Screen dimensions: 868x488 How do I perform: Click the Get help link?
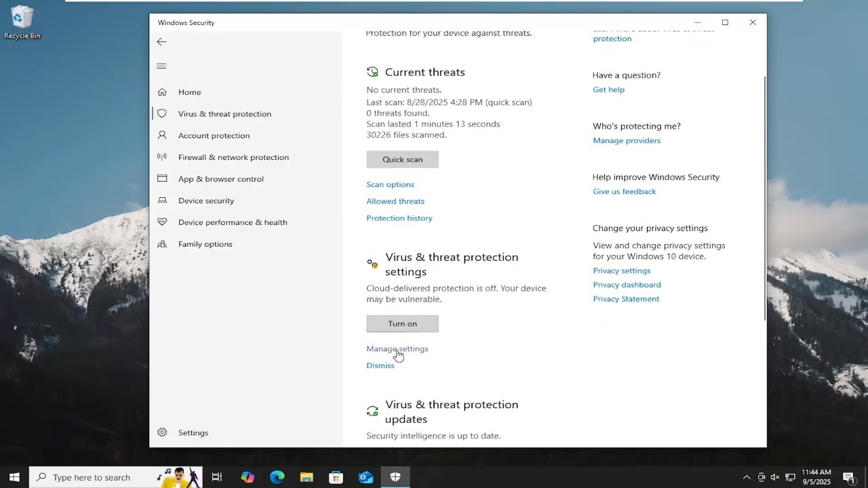(609, 89)
